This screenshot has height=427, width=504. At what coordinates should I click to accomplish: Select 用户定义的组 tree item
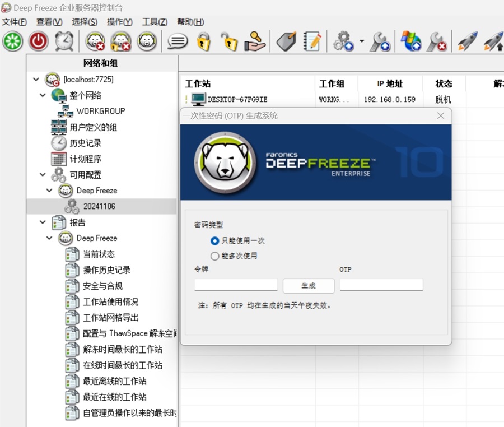point(93,127)
